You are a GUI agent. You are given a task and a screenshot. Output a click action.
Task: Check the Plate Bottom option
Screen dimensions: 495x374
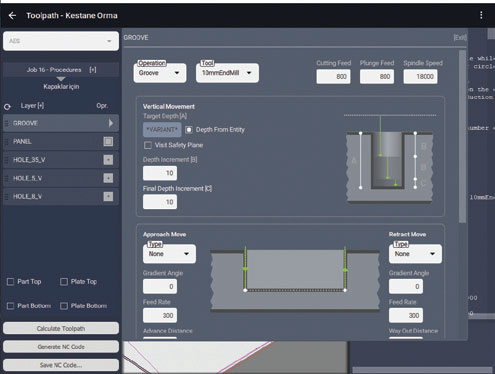(x=64, y=306)
